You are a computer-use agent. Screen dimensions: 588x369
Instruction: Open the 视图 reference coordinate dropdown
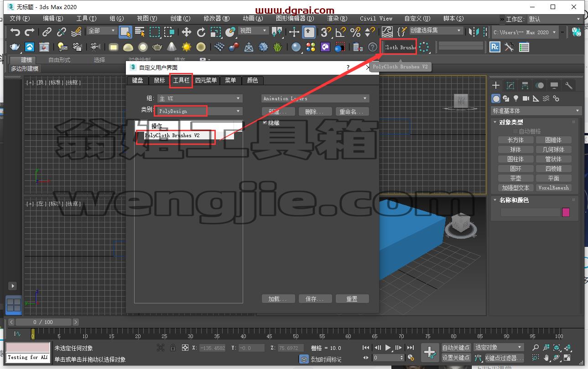click(253, 31)
